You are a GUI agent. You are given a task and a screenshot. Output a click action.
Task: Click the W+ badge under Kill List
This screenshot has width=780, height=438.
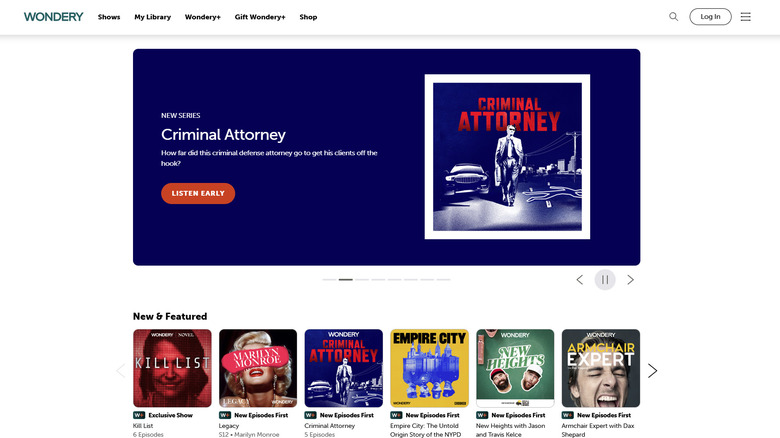point(139,415)
